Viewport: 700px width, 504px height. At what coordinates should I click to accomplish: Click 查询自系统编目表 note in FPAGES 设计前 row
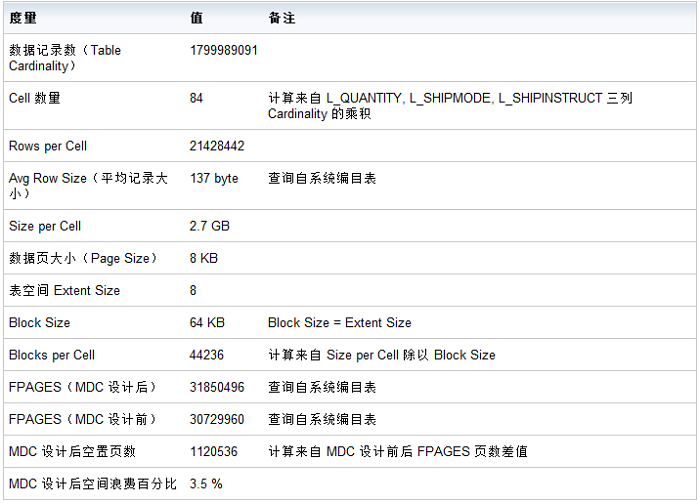pos(322,420)
